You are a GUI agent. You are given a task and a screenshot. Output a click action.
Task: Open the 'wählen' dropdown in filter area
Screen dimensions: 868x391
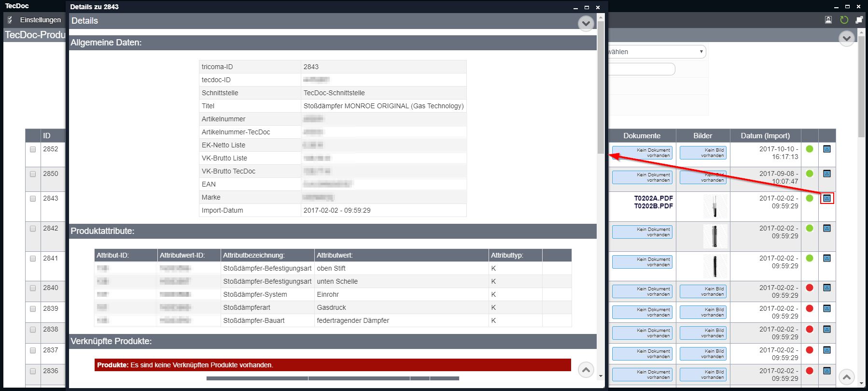pyautogui.click(x=657, y=52)
